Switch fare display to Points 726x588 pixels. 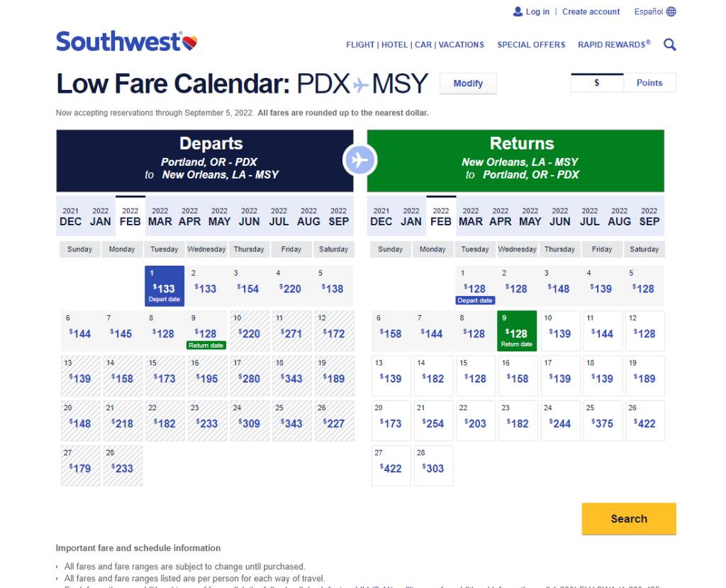point(649,83)
